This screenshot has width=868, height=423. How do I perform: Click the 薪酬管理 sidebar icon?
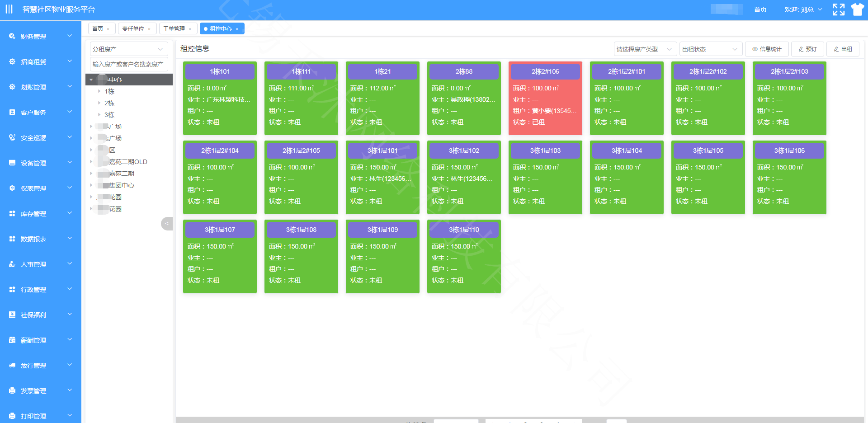12,340
